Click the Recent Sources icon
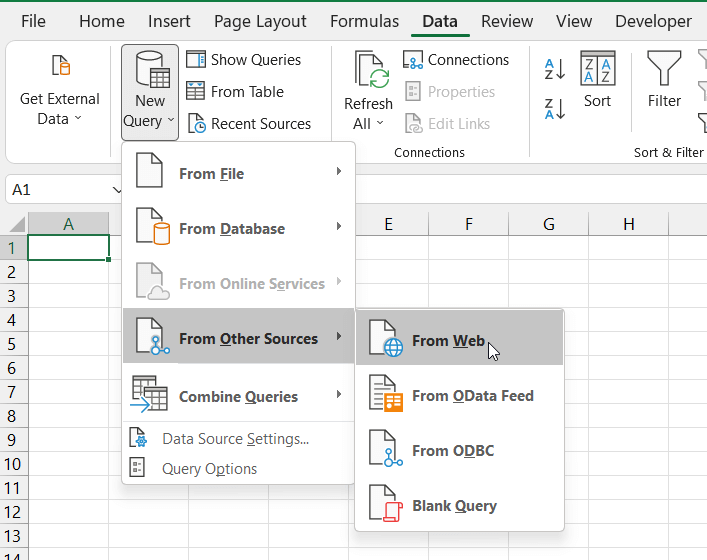The width and height of the screenshot is (707, 560). (197, 123)
